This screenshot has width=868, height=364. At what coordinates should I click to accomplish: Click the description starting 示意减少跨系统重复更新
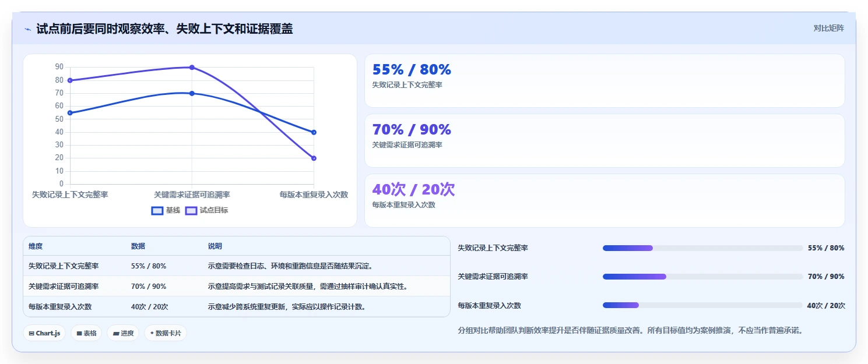pos(287,307)
